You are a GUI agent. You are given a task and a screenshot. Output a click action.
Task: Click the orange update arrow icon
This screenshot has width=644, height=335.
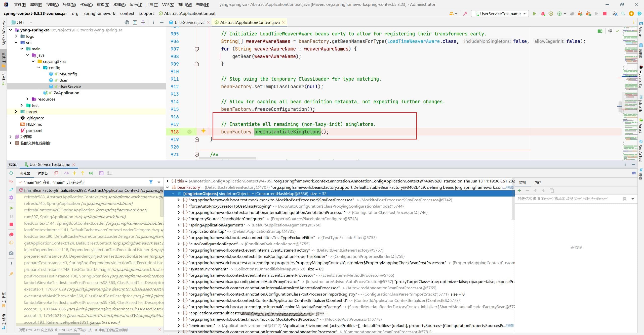(x=631, y=14)
